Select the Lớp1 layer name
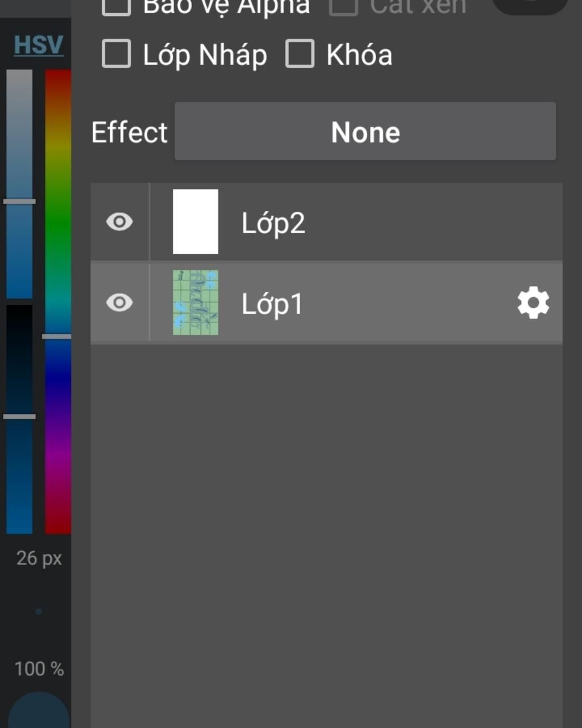This screenshot has height=728, width=582. click(x=272, y=304)
